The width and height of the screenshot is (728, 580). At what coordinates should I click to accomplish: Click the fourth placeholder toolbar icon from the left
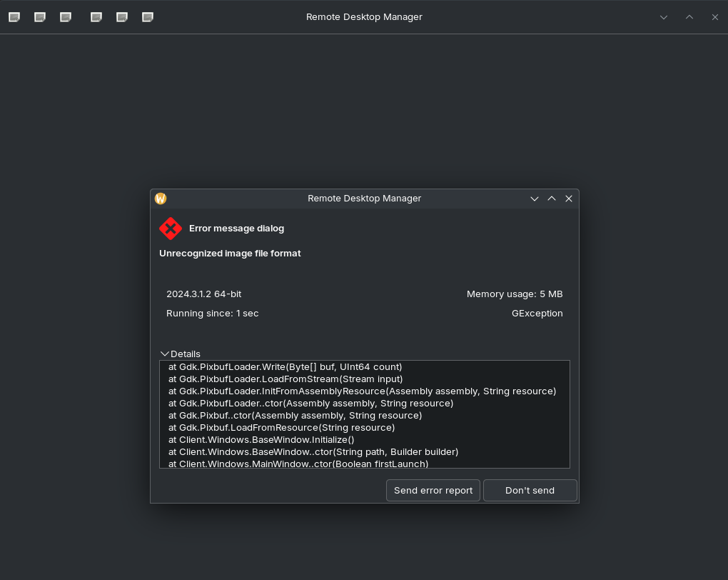(x=96, y=17)
